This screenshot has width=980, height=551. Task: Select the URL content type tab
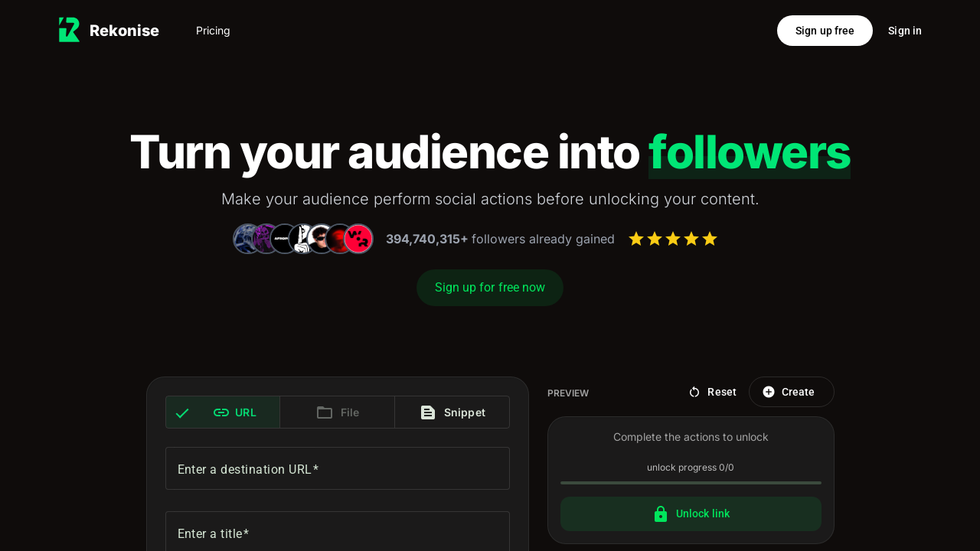pyautogui.click(x=223, y=412)
